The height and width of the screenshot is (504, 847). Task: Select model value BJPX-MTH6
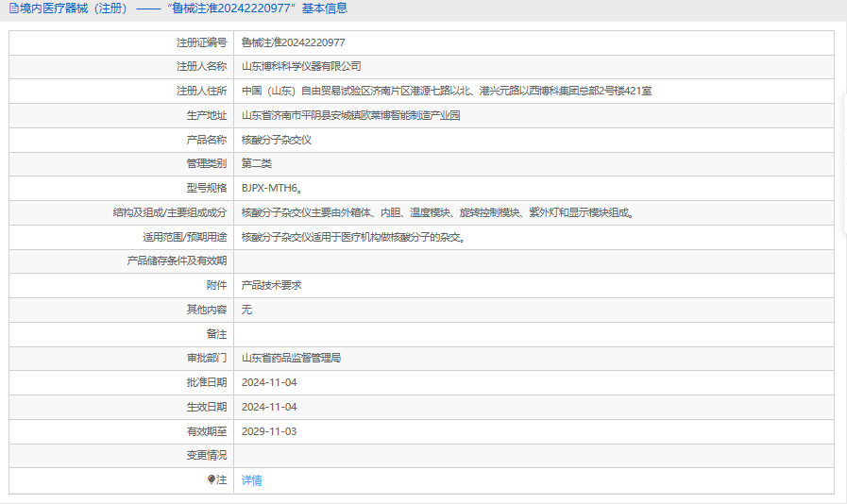pyautogui.click(x=272, y=188)
